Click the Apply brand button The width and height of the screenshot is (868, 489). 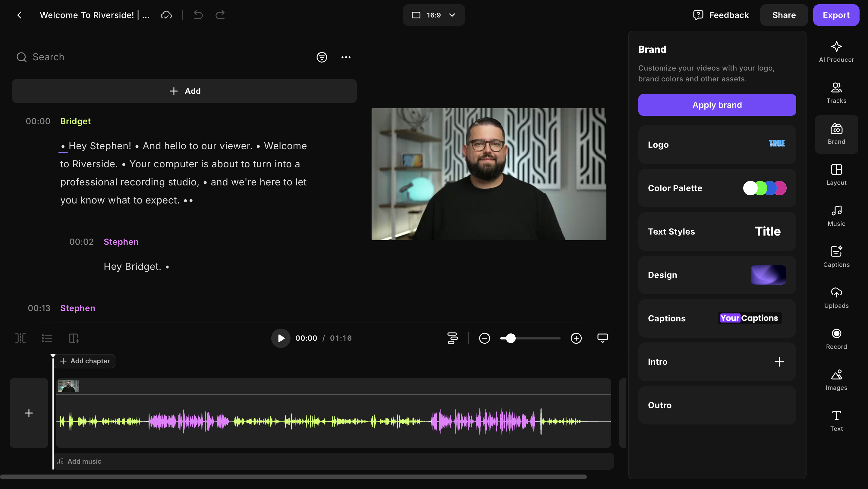pyautogui.click(x=717, y=105)
